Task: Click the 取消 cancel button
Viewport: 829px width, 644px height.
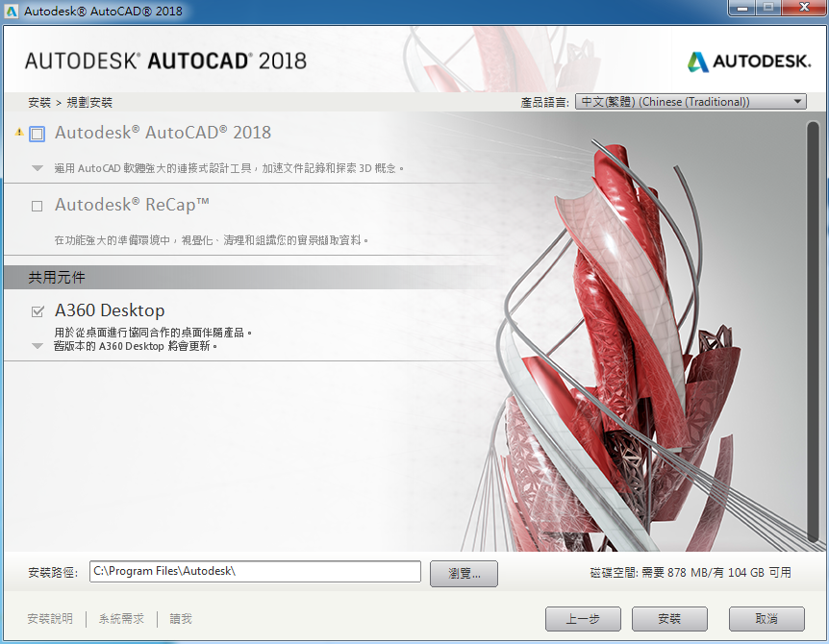Action: click(766, 619)
